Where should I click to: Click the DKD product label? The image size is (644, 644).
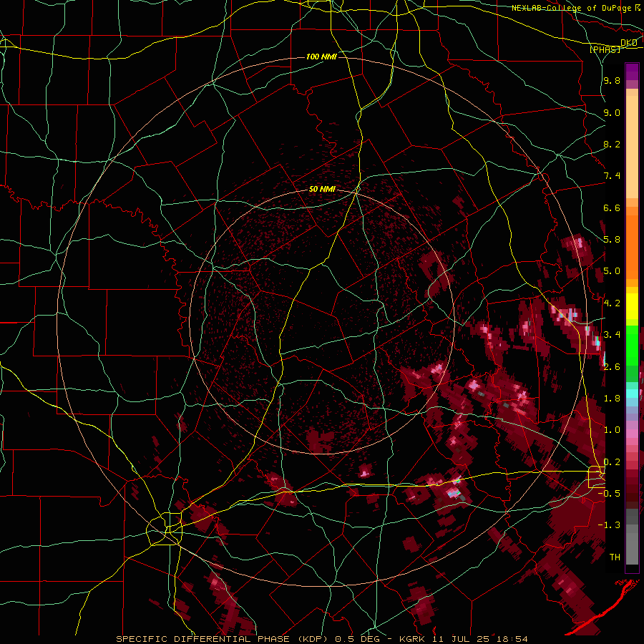click(629, 43)
